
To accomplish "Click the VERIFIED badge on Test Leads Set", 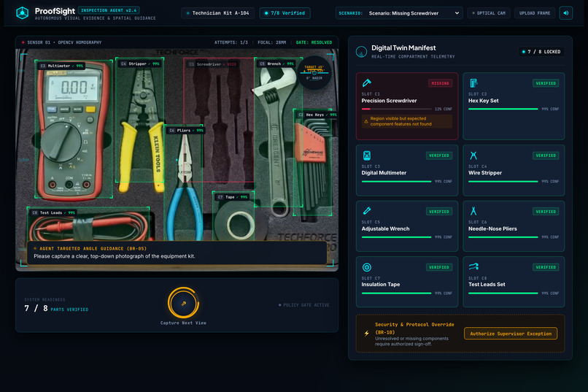I will [546, 267].
